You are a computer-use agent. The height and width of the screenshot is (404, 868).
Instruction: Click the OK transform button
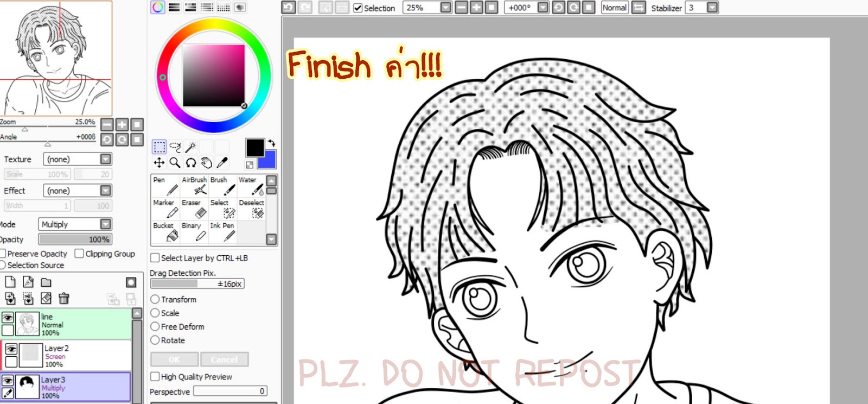(174, 359)
